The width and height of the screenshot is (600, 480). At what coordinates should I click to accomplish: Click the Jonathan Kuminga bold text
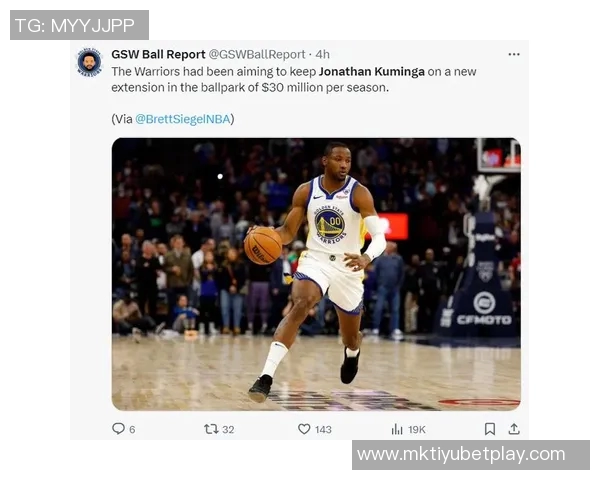pyautogui.click(x=372, y=72)
